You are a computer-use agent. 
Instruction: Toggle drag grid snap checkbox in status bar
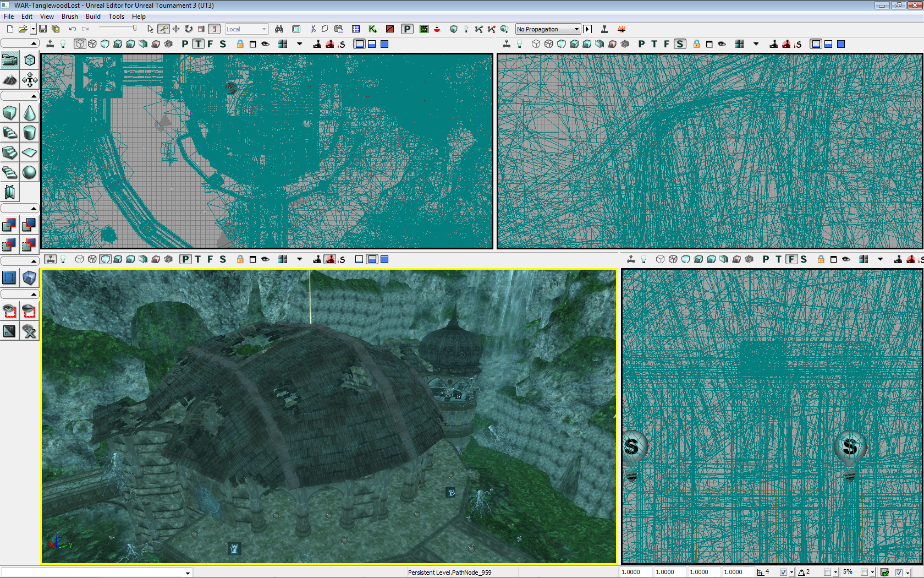pos(783,572)
